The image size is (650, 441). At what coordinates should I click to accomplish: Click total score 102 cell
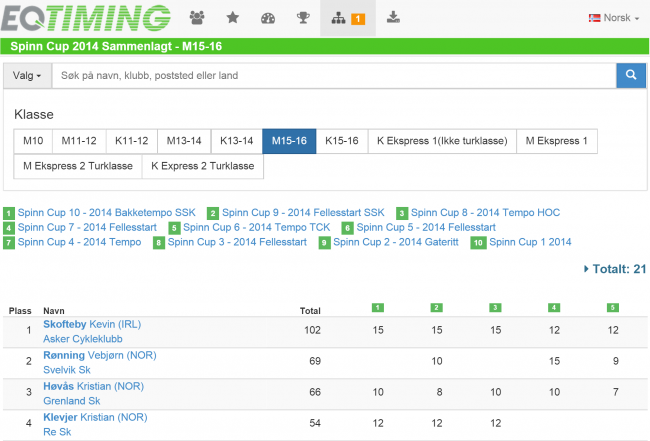click(x=312, y=330)
